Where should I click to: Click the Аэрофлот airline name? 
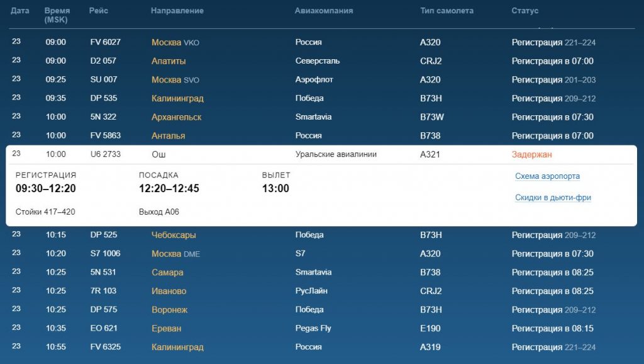(314, 79)
